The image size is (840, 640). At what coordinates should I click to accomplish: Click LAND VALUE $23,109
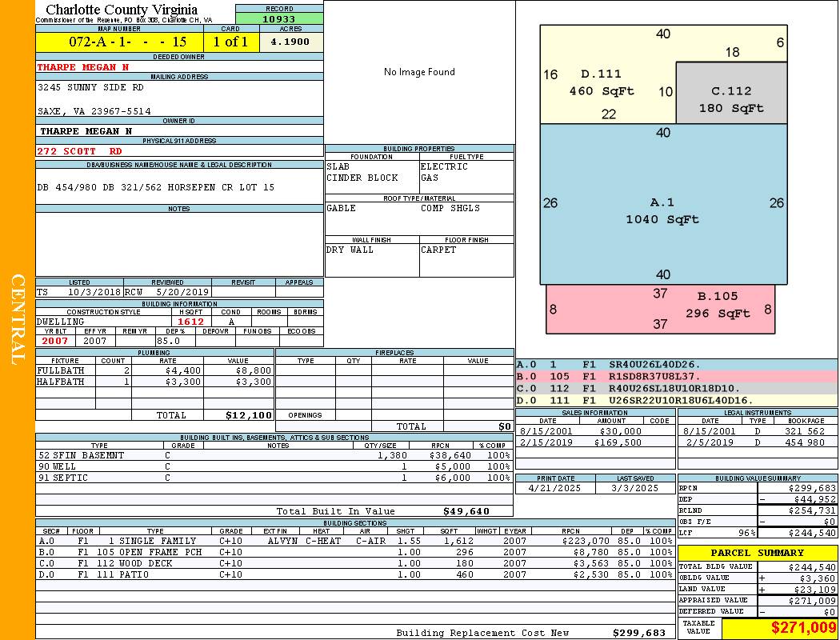click(815, 590)
